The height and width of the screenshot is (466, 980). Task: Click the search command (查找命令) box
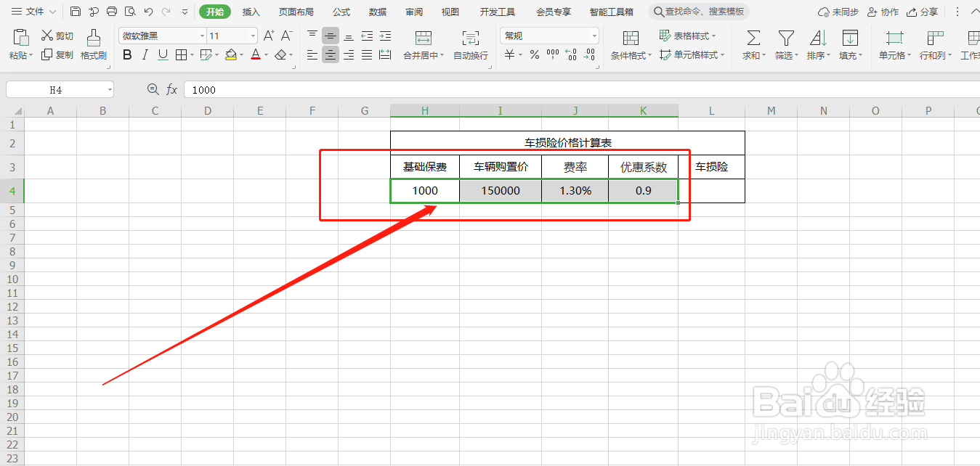tap(697, 11)
